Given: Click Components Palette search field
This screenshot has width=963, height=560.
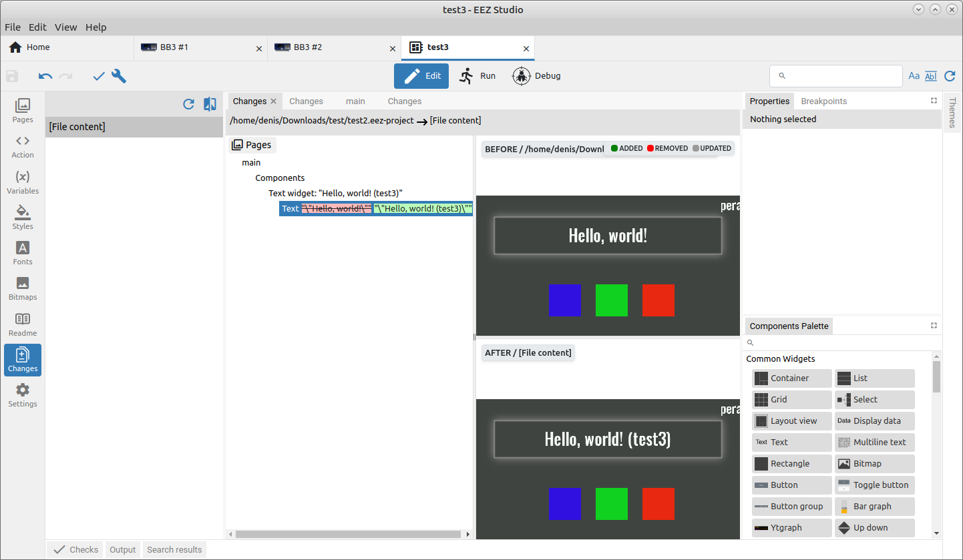Looking at the screenshot, I should point(843,342).
